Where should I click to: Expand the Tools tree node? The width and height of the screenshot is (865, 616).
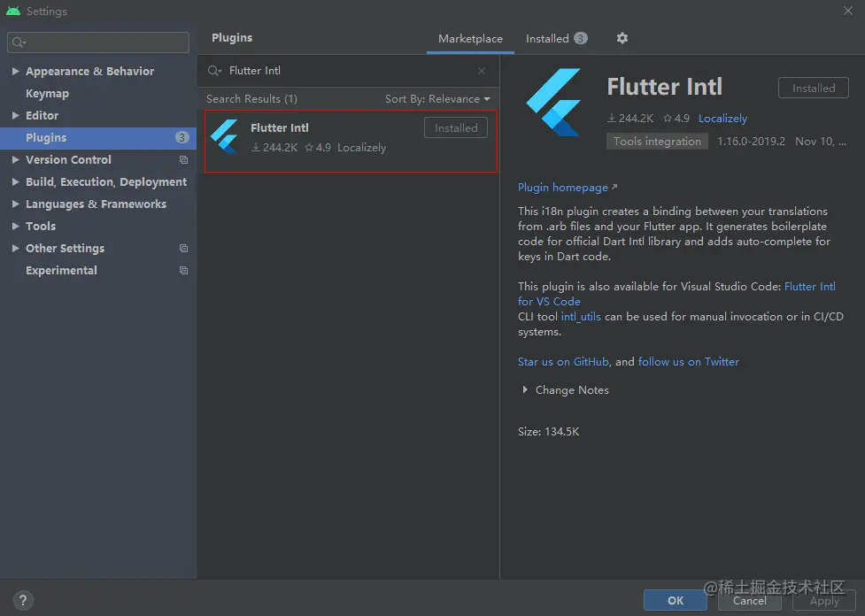(x=15, y=226)
